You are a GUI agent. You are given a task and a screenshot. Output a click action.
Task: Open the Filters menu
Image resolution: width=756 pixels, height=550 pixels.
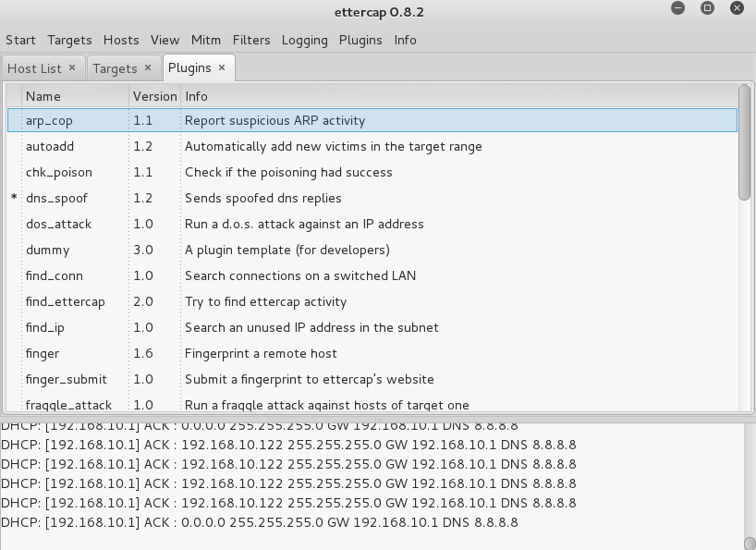point(251,40)
